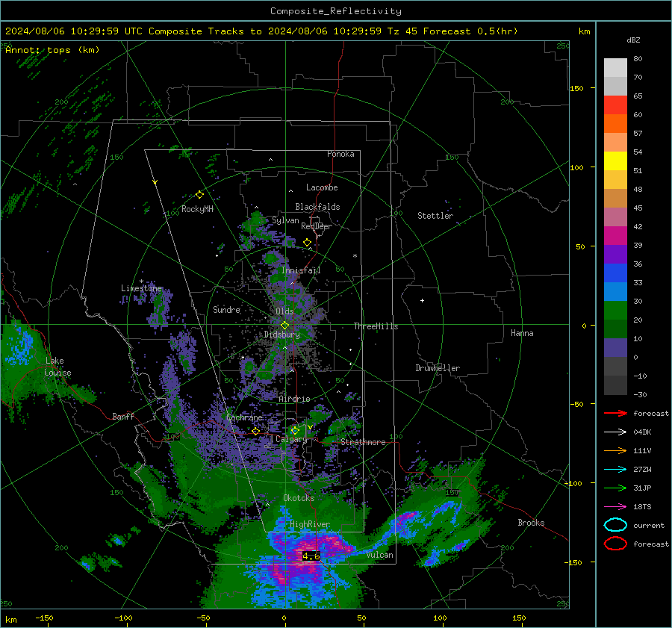Select the purple 36 dBZ legend swatch
This screenshot has width=672, height=628.
point(615,255)
